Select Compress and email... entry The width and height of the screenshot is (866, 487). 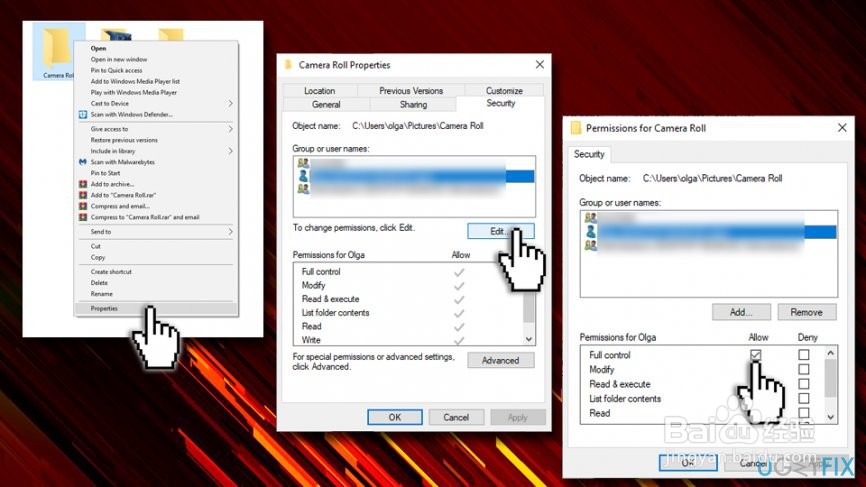pyautogui.click(x=120, y=206)
